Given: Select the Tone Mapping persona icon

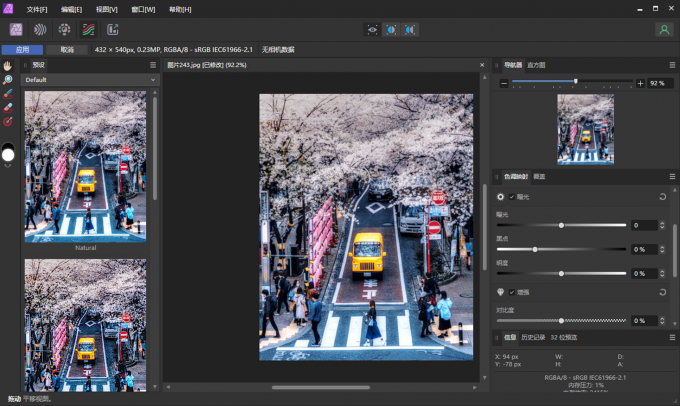Looking at the screenshot, I should point(88,29).
